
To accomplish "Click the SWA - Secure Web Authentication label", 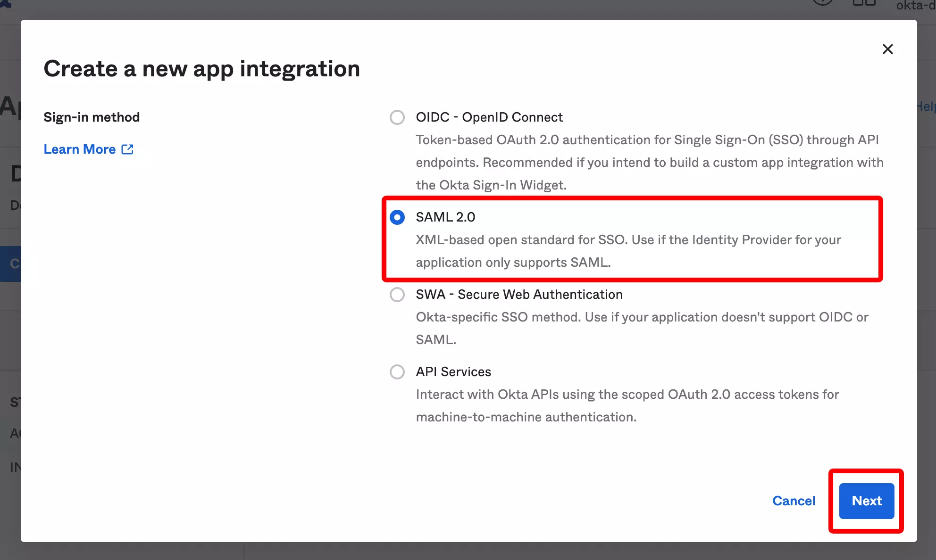I will (519, 294).
